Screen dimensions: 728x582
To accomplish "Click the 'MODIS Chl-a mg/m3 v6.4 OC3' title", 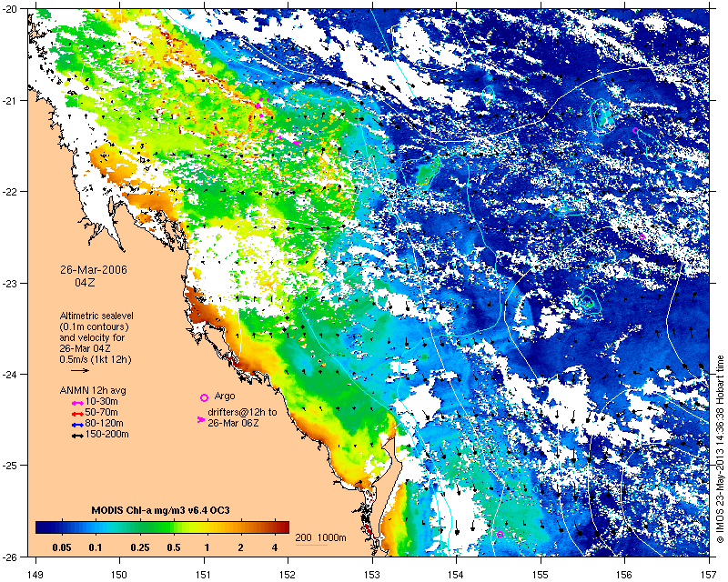I will tap(160, 510).
